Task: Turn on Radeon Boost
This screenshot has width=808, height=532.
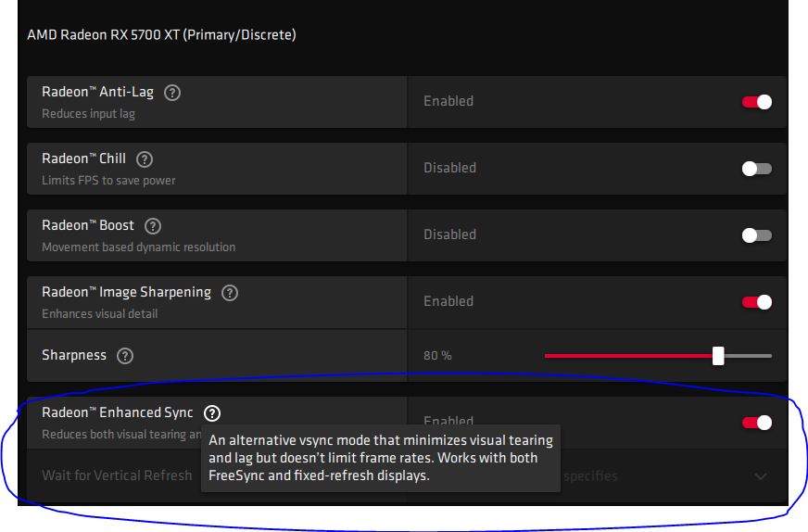Action: point(756,235)
